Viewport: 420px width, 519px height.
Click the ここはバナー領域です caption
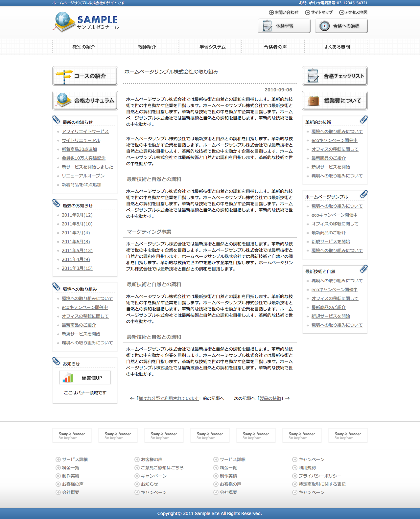85,393
